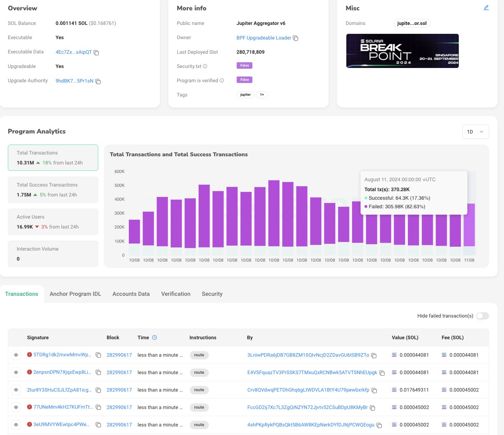
Task: Copy the Upgrade Authority address 9hdBK7...5Pr1sN
Action: [98, 82]
